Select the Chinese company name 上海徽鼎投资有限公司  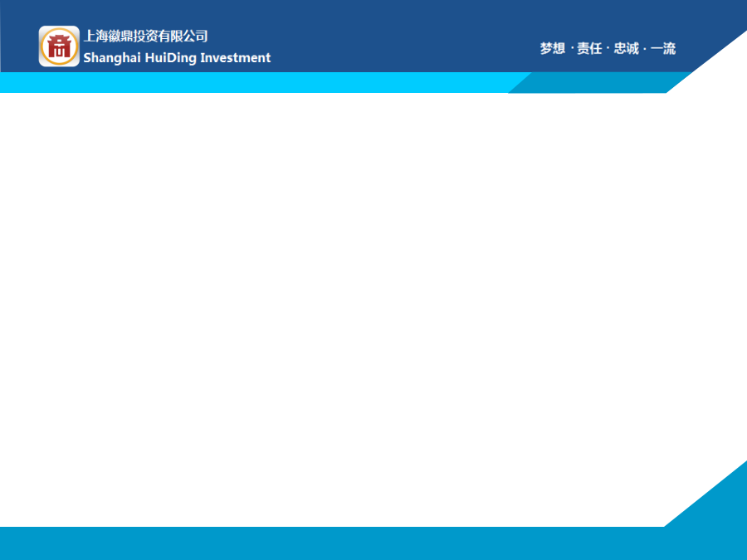[146, 37]
